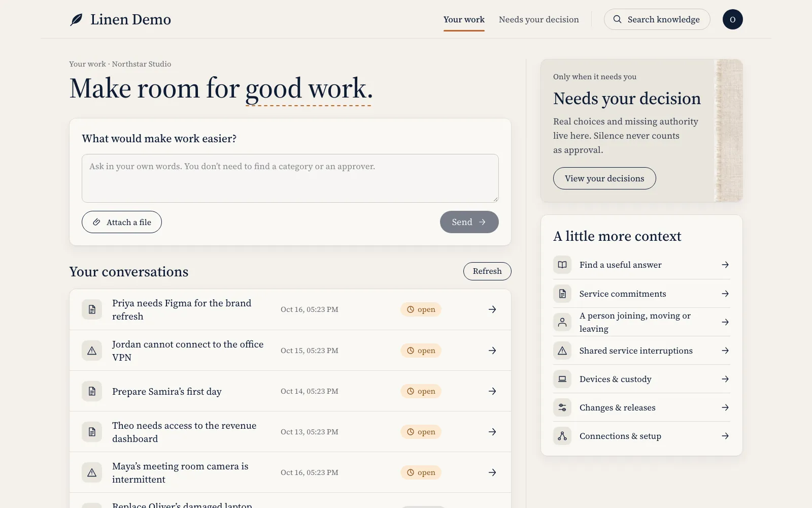Image resolution: width=812 pixels, height=508 pixels.
Task: Click the arrow on Theo revenue dashboard row
Action: pyautogui.click(x=492, y=432)
